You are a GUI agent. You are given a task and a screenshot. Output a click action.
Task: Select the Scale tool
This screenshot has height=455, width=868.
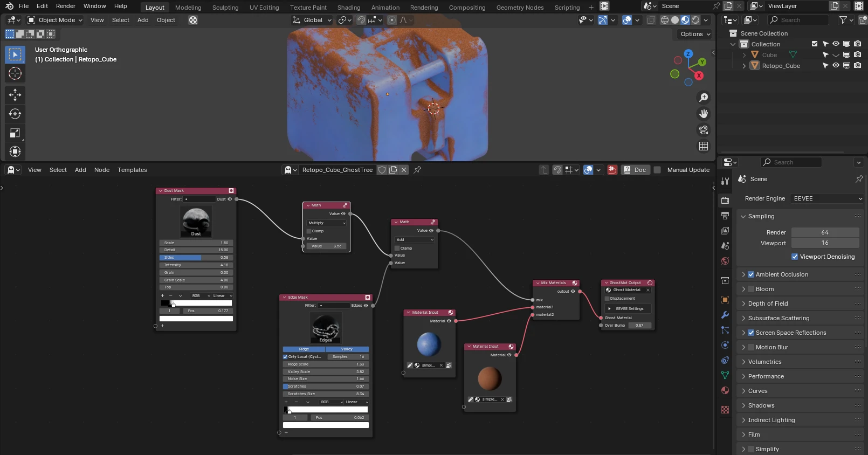coord(15,133)
